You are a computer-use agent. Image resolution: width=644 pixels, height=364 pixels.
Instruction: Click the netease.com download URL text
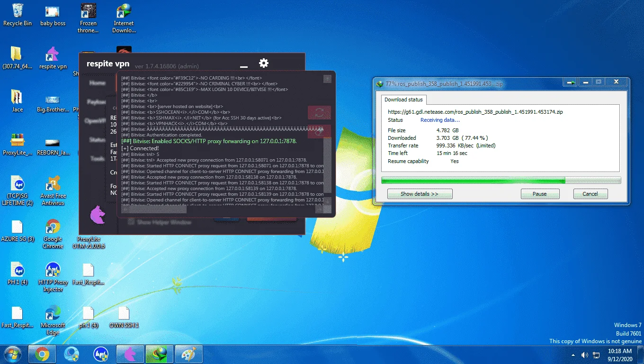click(x=475, y=112)
